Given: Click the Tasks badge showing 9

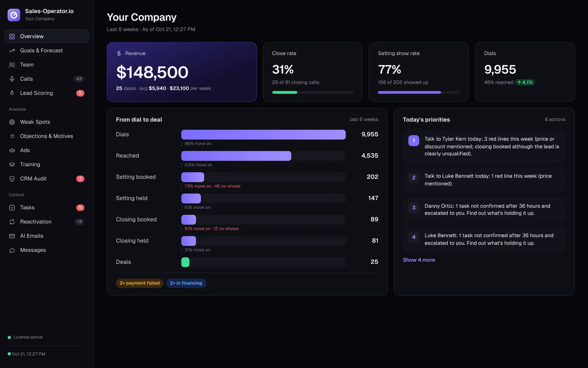Looking at the screenshot, I should [80, 207].
